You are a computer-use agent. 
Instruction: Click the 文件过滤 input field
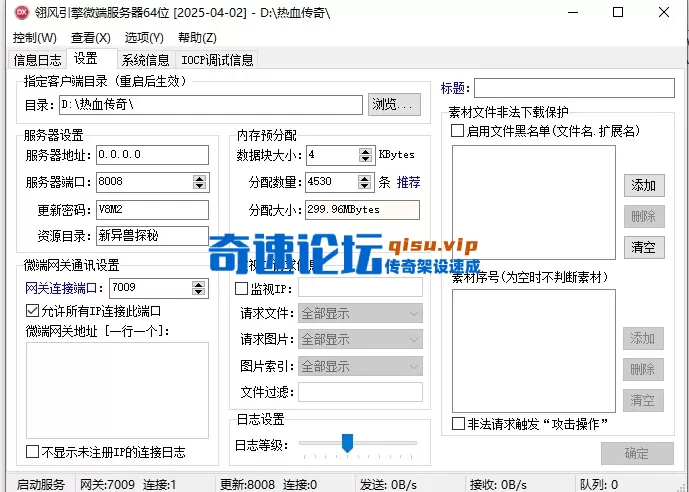360,392
